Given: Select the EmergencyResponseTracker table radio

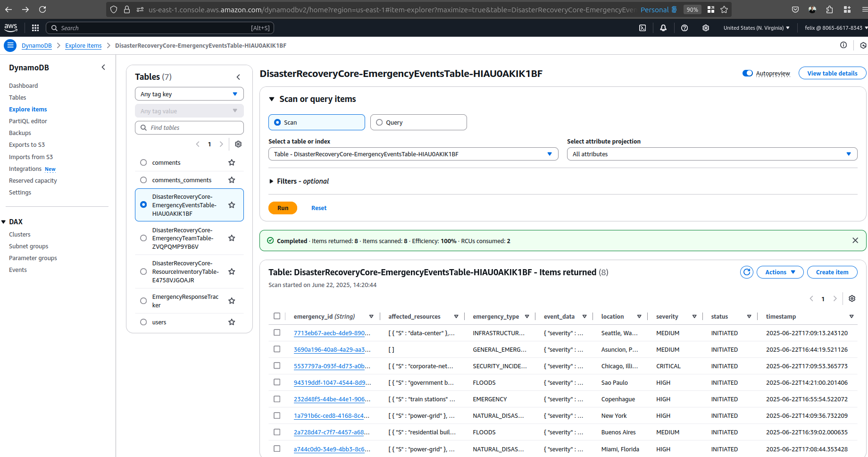Looking at the screenshot, I should click(143, 301).
